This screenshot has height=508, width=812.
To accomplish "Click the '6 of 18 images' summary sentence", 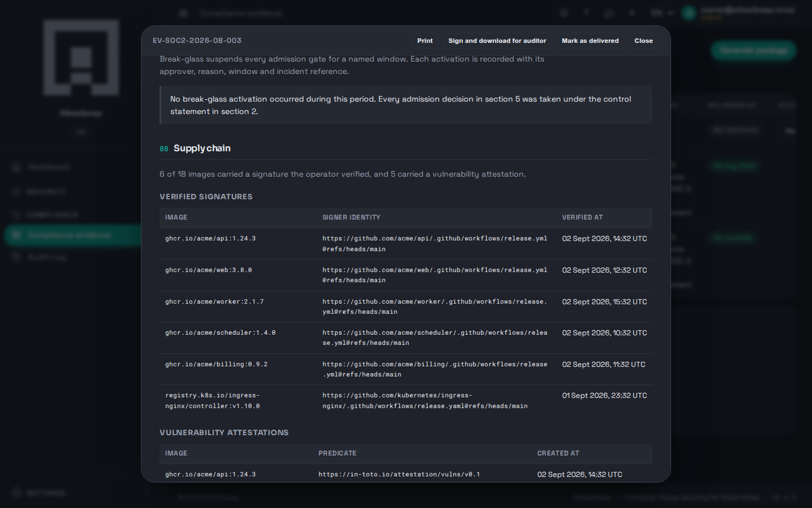I will coord(342,174).
